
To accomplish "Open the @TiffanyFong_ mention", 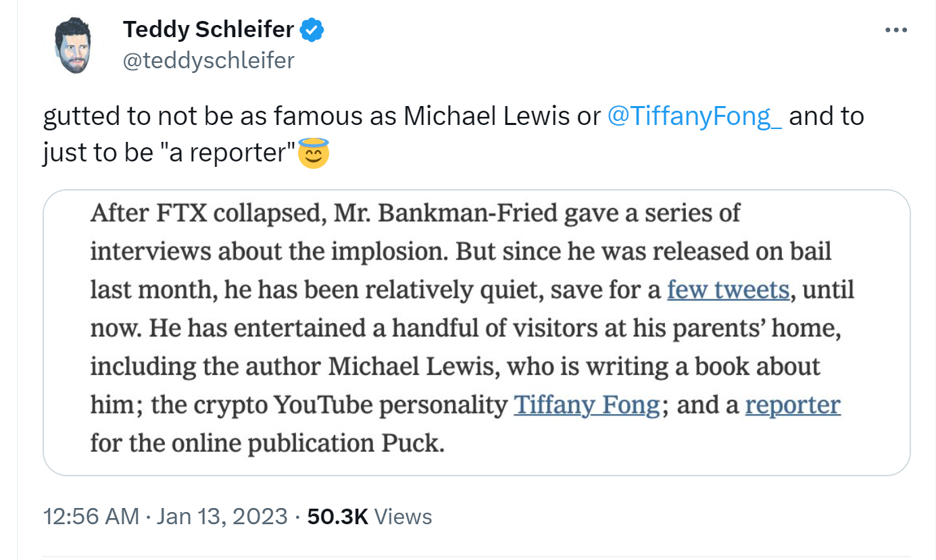I will pos(695,117).
